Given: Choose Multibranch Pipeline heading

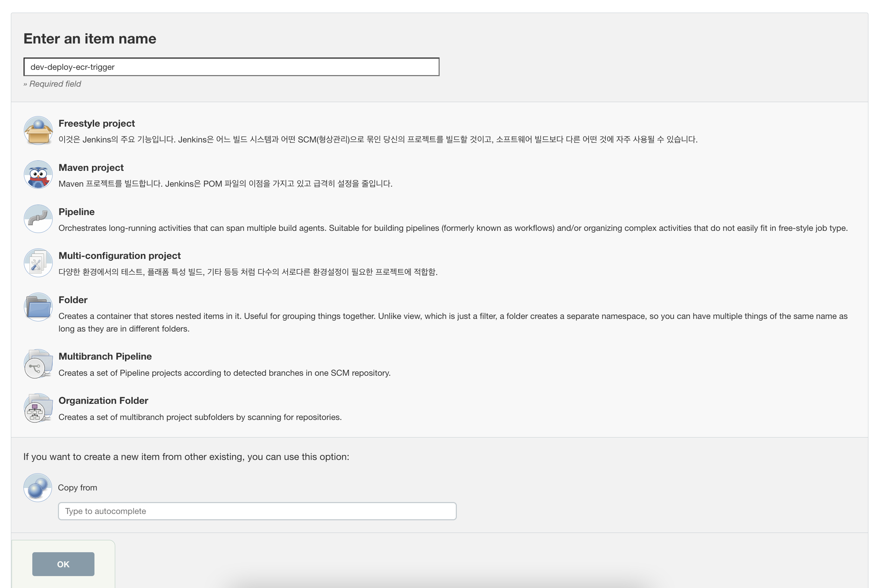Looking at the screenshot, I should coord(105,356).
